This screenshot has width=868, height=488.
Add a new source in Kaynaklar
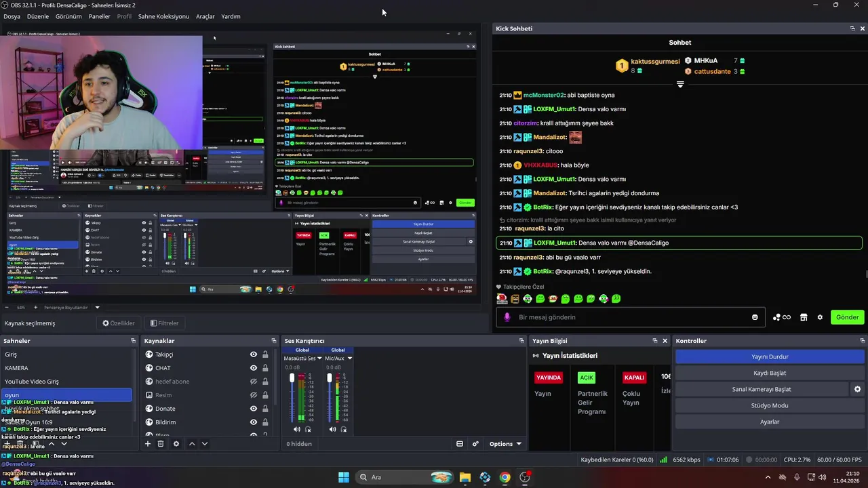(148, 444)
